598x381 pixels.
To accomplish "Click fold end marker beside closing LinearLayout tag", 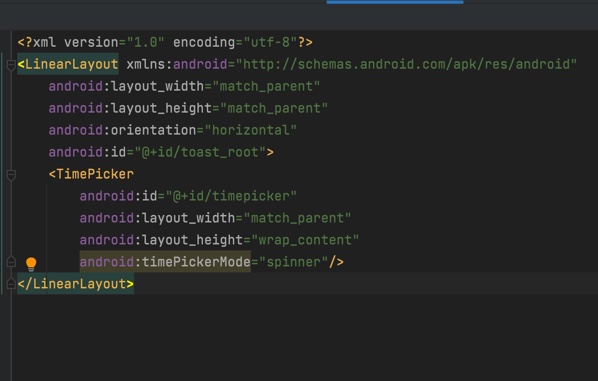I will click(x=11, y=284).
